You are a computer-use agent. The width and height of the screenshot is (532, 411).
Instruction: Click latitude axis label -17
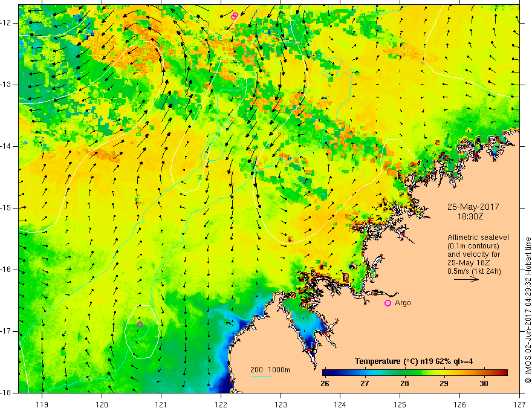pos(7,331)
